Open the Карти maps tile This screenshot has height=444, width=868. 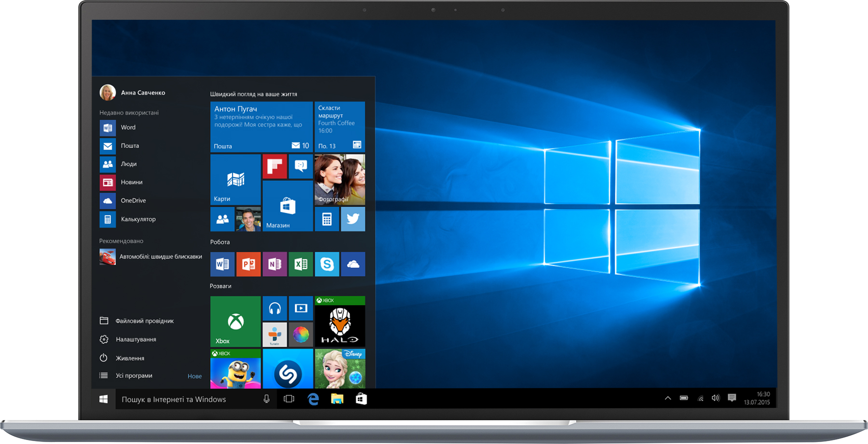click(x=235, y=180)
